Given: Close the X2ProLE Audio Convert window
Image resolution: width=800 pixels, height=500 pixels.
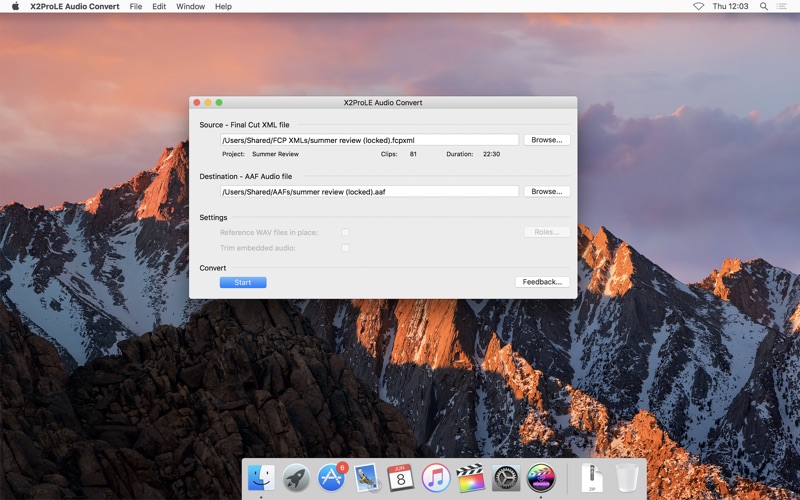Looking at the screenshot, I should click(x=197, y=103).
